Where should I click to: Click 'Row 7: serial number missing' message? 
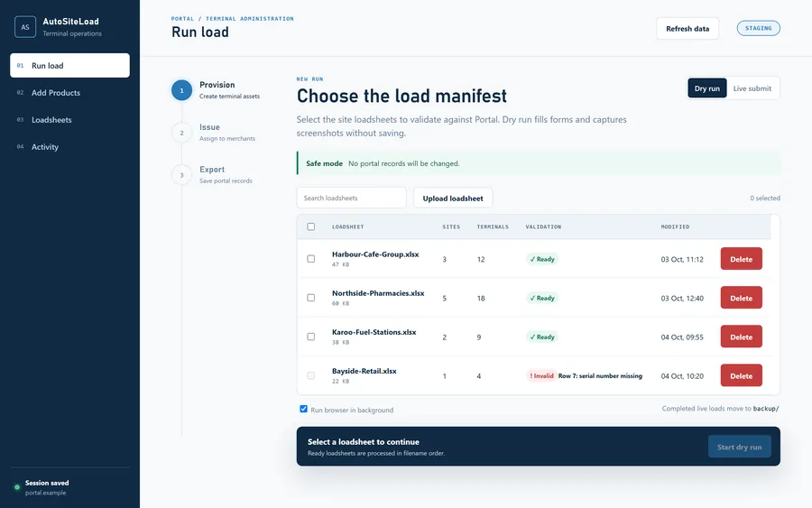(600, 376)
